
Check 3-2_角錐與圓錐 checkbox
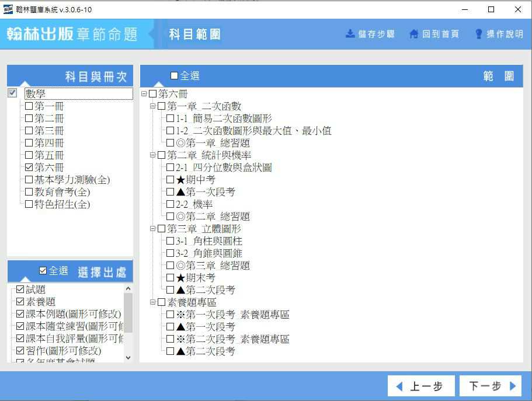pyautogui.click(x=171, y=253)
